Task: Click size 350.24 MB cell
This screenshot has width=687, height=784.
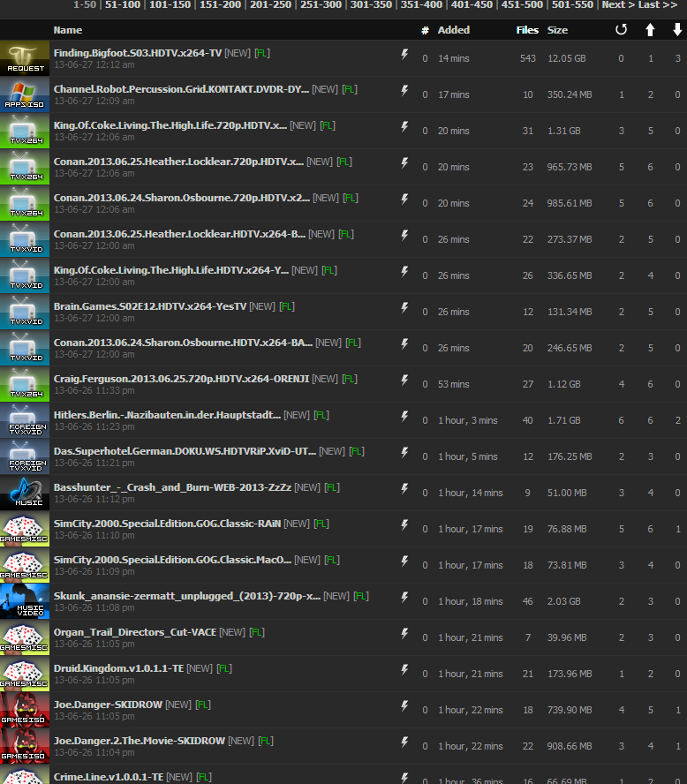Action: point(570,94)
